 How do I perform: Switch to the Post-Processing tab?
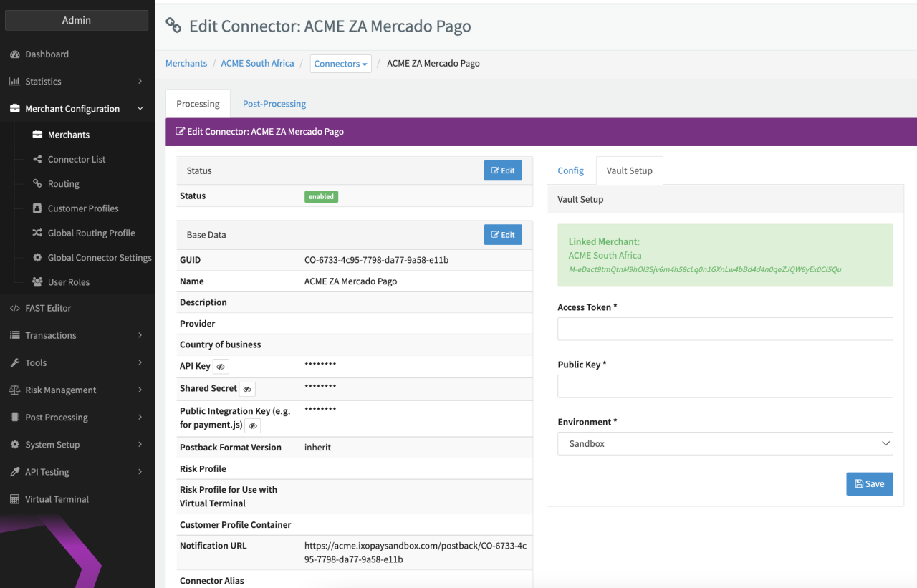coord(274,104)
